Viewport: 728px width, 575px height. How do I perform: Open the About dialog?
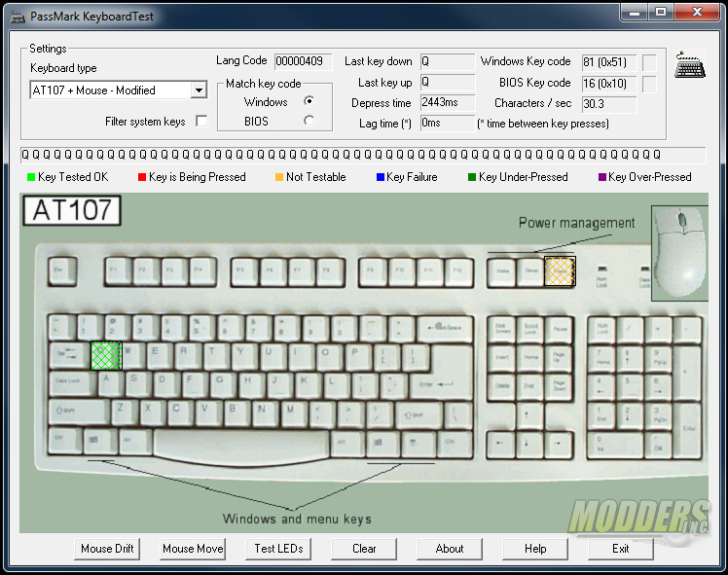pyautogui.click(x=450, y=549)
